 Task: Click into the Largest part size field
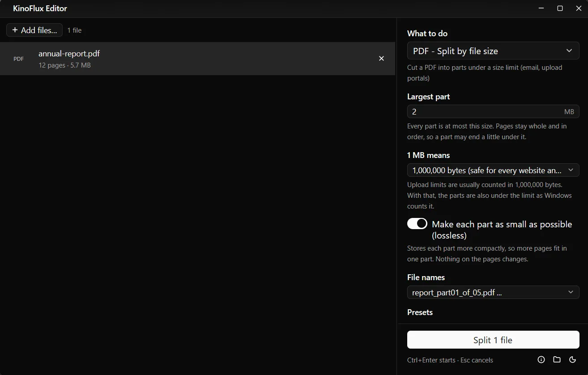point(493,111)
